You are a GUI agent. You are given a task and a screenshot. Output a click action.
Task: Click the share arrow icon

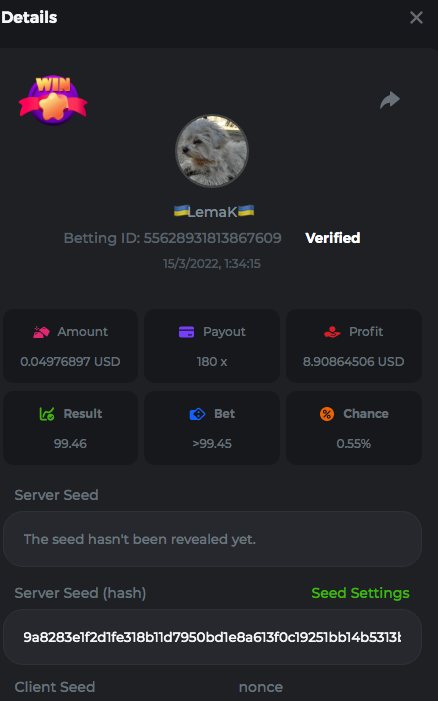[x=390, y=100]
